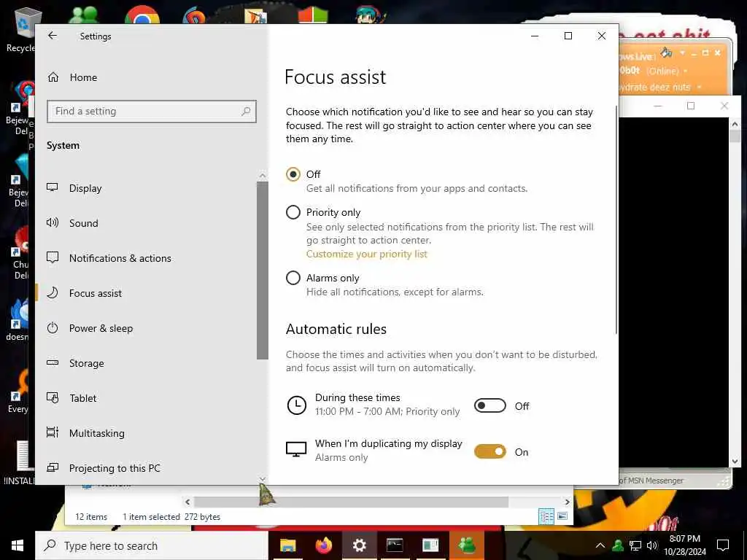The height and width of the screenshot is (560, 747).
Task: Click the 'of MSN Messenger' text
Action: click(x=651, y=481)
